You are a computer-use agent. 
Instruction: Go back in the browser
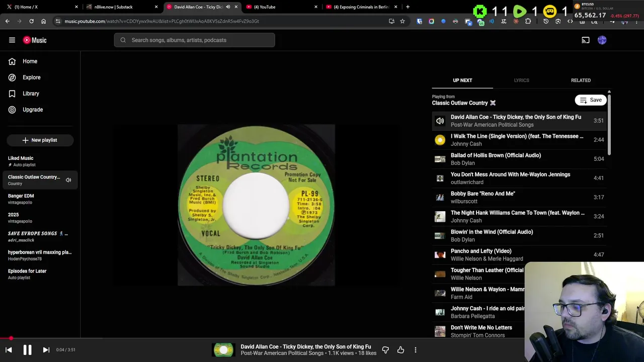tap(7, 21)
